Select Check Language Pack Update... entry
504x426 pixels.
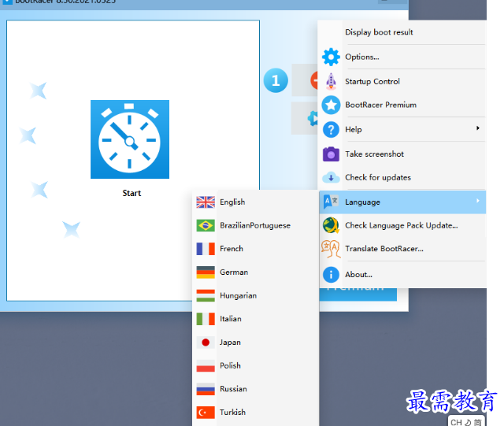(402, 225)
